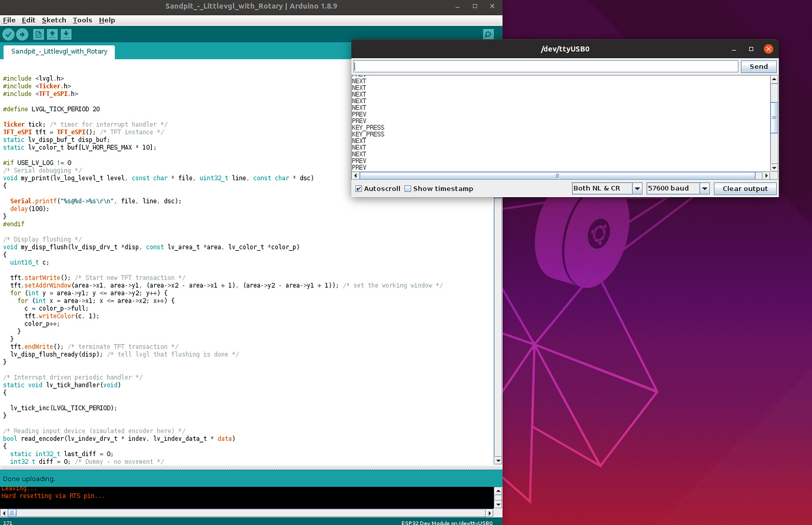Image resolution: width=812 pixels, height=525 pixels.
Task: Disable the Autoscroll checkbox
Action: point(359,189)
